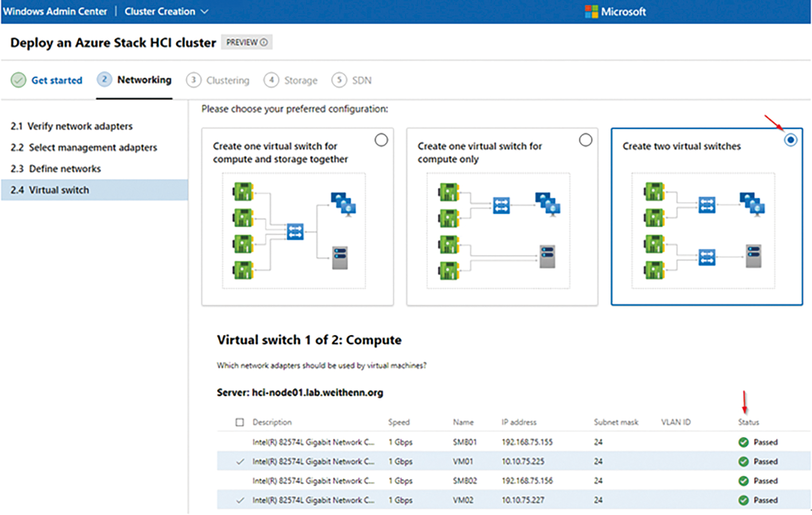The height and width of the screenshot is (515, 812).
Task: Click switch icon in compute and storage card
Action: point(295,231)
